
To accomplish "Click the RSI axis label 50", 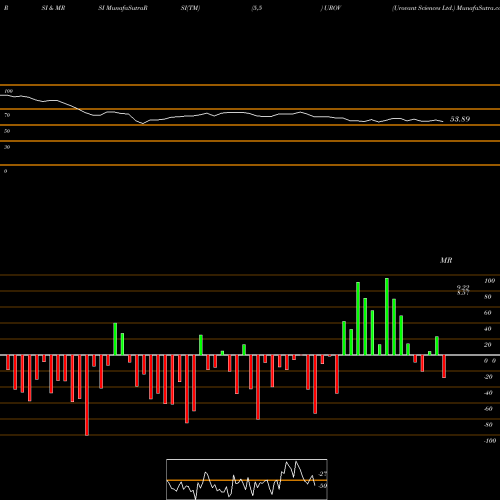I will pyautogui.click(x=7, y=131).
